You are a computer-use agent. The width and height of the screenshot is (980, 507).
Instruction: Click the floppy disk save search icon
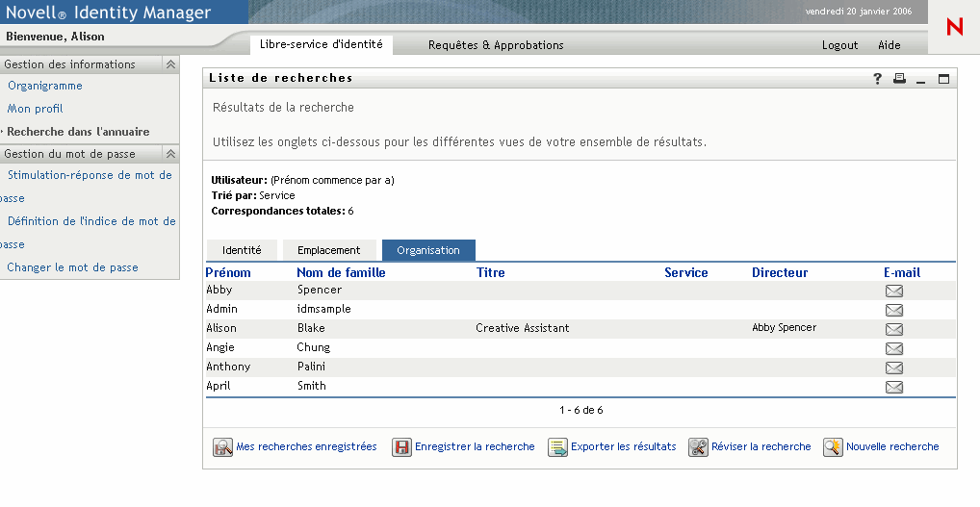401,447
